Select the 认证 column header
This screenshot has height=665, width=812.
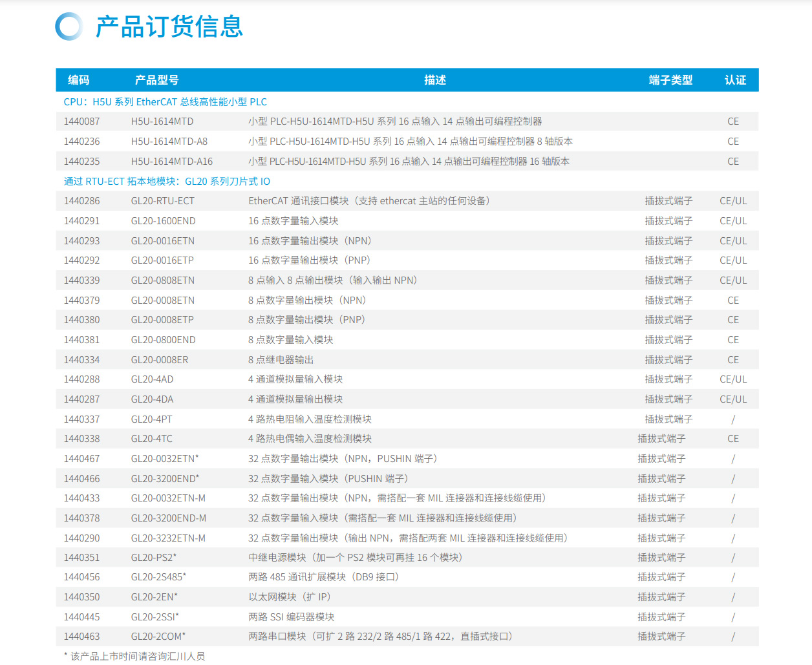[735, 80]
